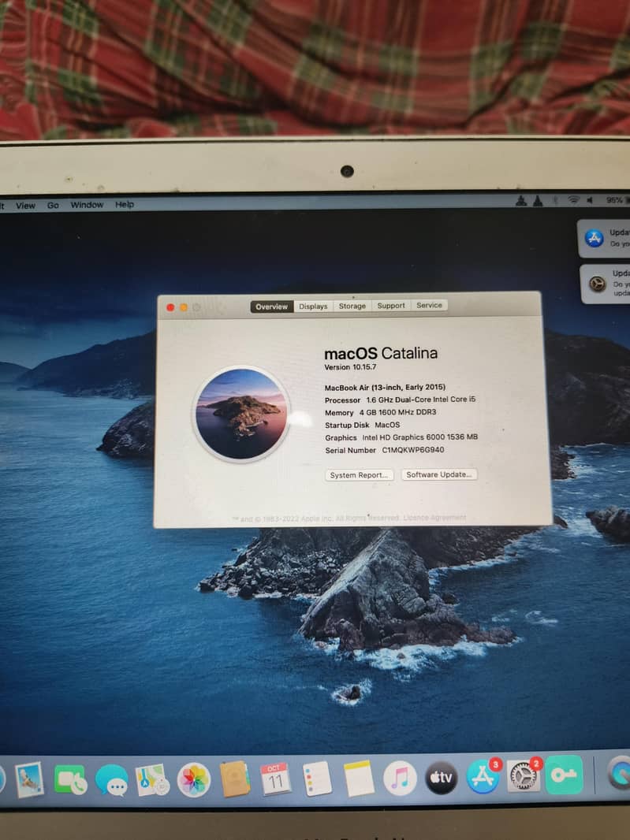Switch to the Service tab
Image resolution: width=630 pixels, height=840 pixels.
[x=430, y=305]
